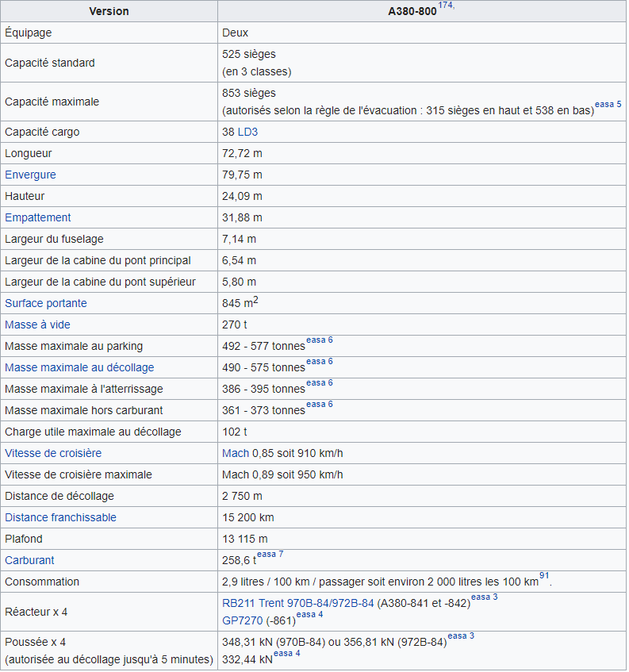Select the value 2 750 m
Screen dimensions: 629x672
[x=242, y=497]
